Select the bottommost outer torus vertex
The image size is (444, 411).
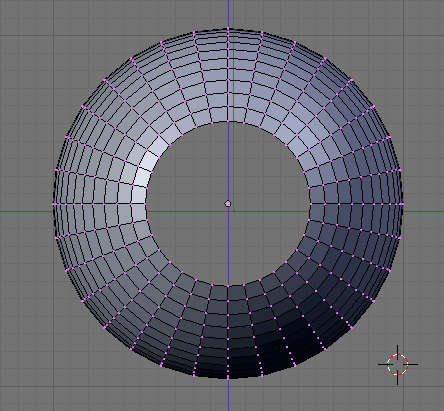pyautogui.click(x=228, y=378)
